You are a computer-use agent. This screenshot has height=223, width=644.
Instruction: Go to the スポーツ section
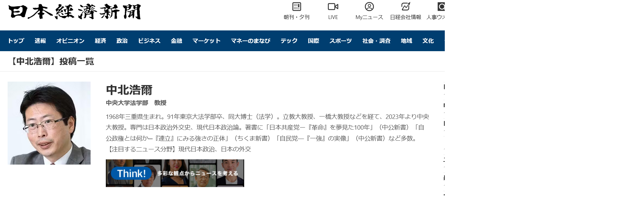pyautogui.click(x=340, y=41)
